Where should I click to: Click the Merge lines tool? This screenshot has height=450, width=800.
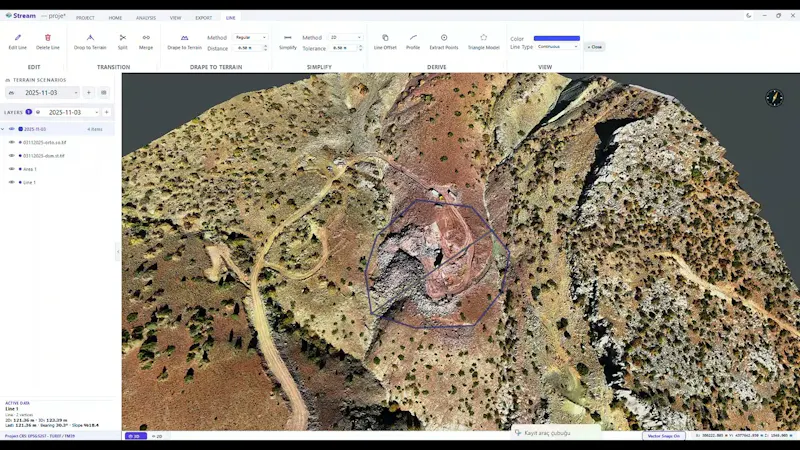[146, 42]
